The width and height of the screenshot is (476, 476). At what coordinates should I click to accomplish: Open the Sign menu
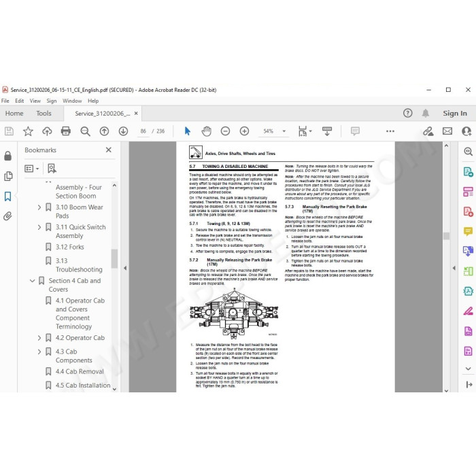pos(52,101)
